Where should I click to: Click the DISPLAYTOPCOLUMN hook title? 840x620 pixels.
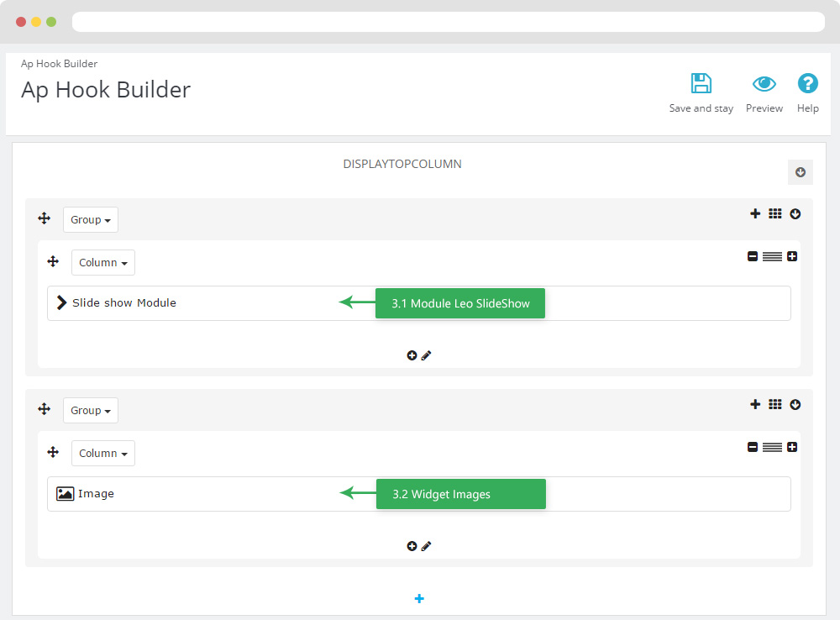click(402, 164)
